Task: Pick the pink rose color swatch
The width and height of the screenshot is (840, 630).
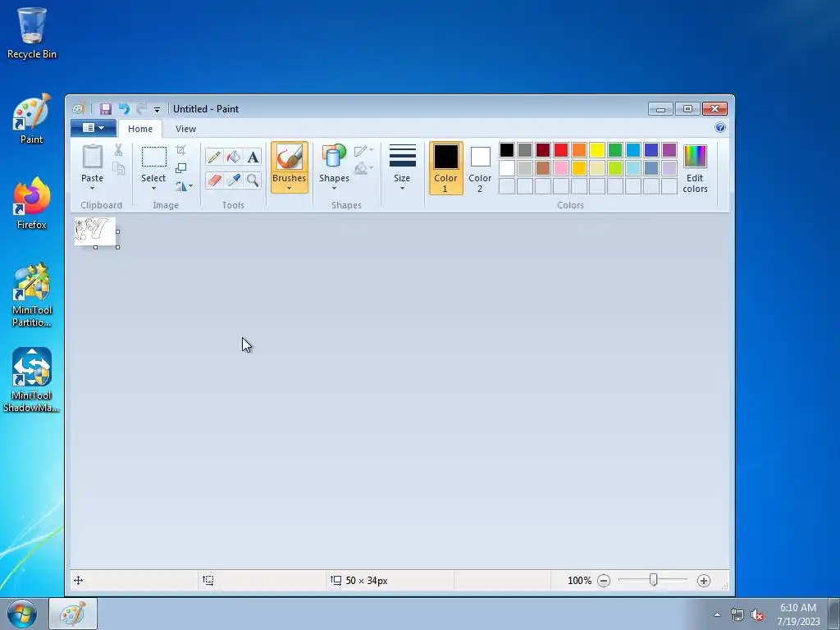Action: pyautogui.click(x=561, y=168)
